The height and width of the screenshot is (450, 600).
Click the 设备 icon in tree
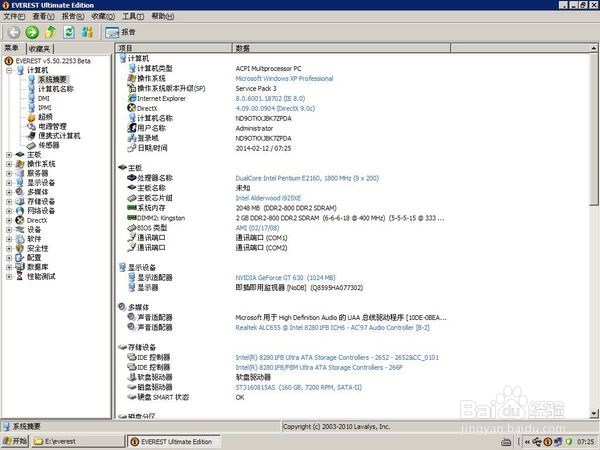pos(20,230)
